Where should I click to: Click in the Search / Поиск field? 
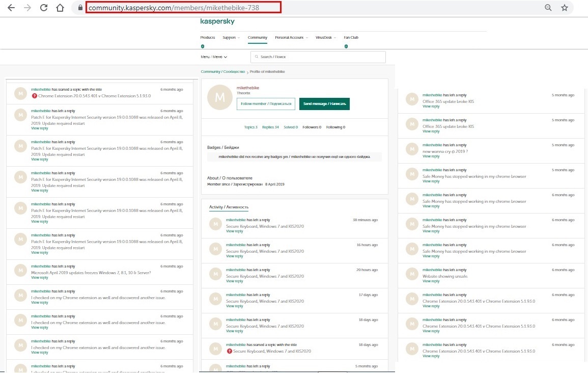tap(318, 57)
